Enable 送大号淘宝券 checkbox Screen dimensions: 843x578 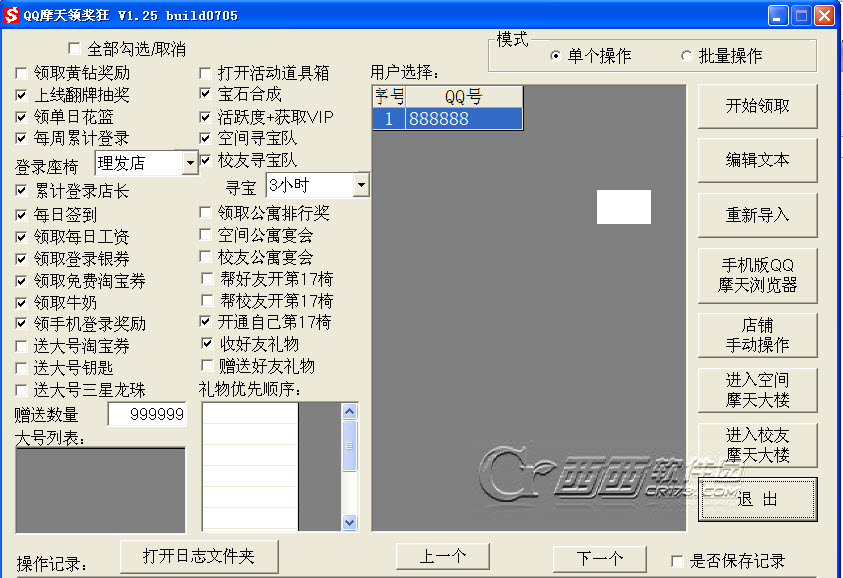click(22, 346)
